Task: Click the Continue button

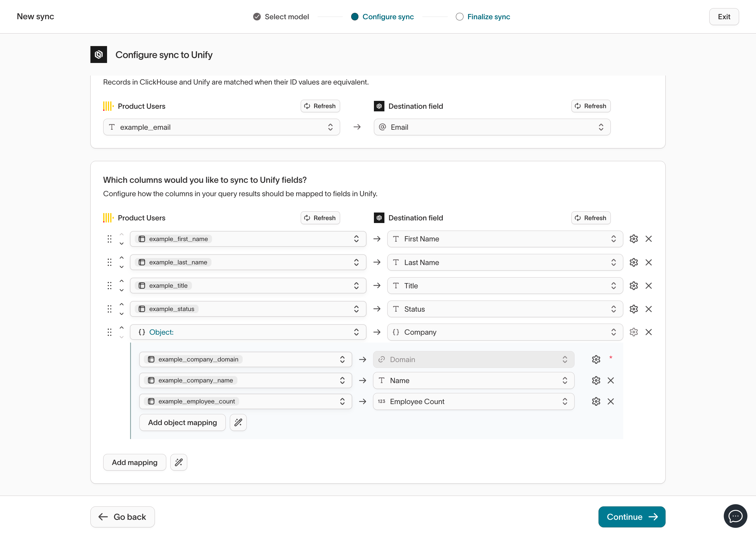Action: (631, 517)
